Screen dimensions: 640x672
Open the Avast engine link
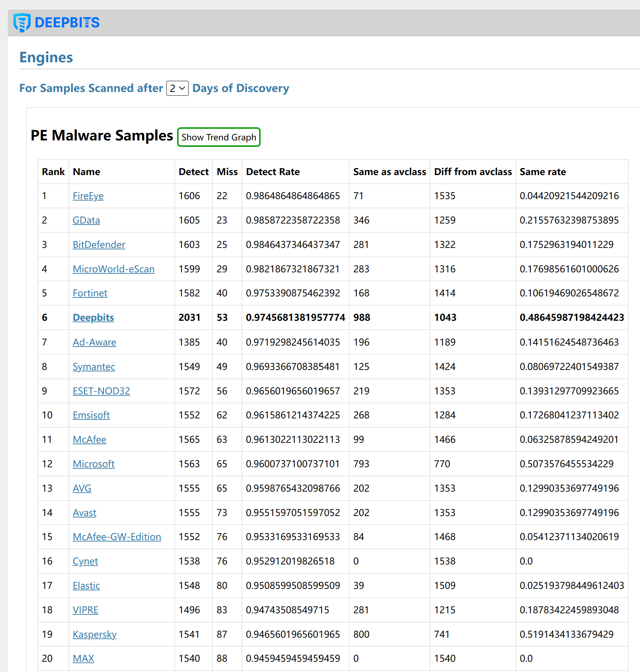(x=84, y=512)
